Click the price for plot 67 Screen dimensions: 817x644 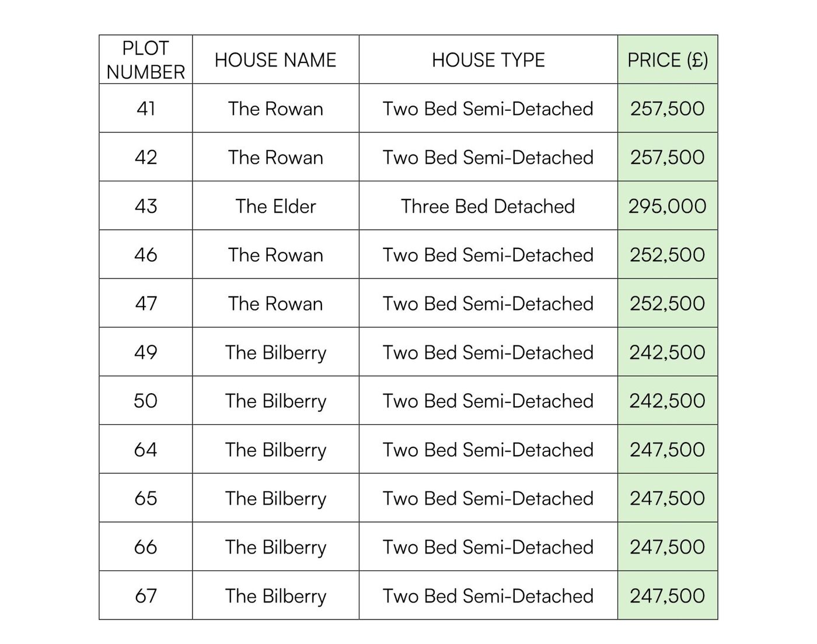668,596
